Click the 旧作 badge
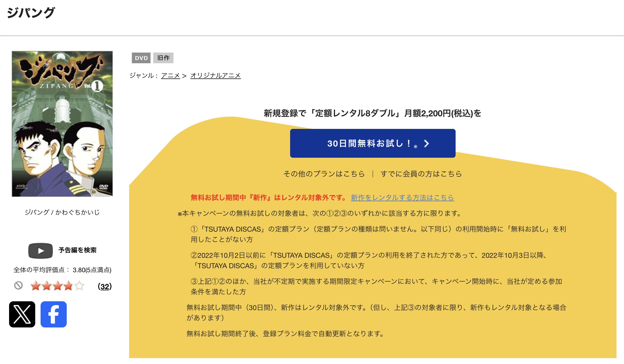This screenshot has width=624, height=364. pos(163,58)
